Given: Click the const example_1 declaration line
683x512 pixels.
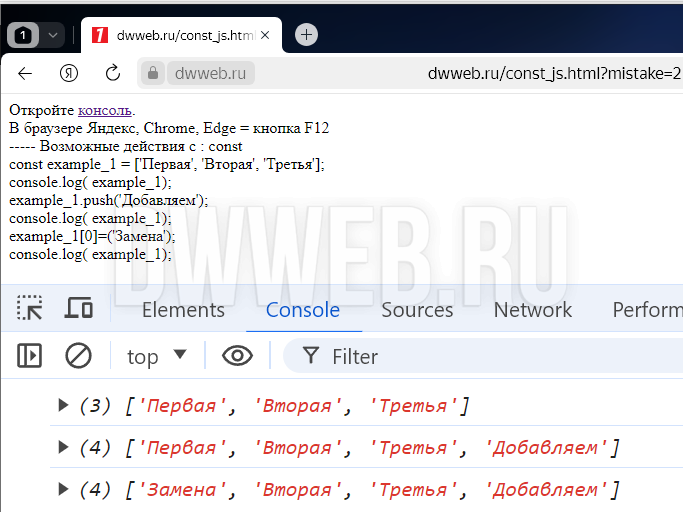Looking at the screenshot, I should pos(167,164).
